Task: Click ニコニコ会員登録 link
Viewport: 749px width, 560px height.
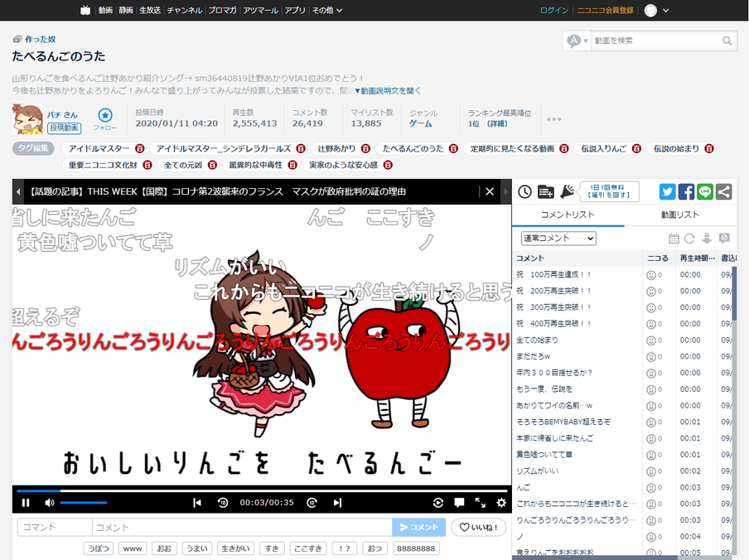Action: 605,11
